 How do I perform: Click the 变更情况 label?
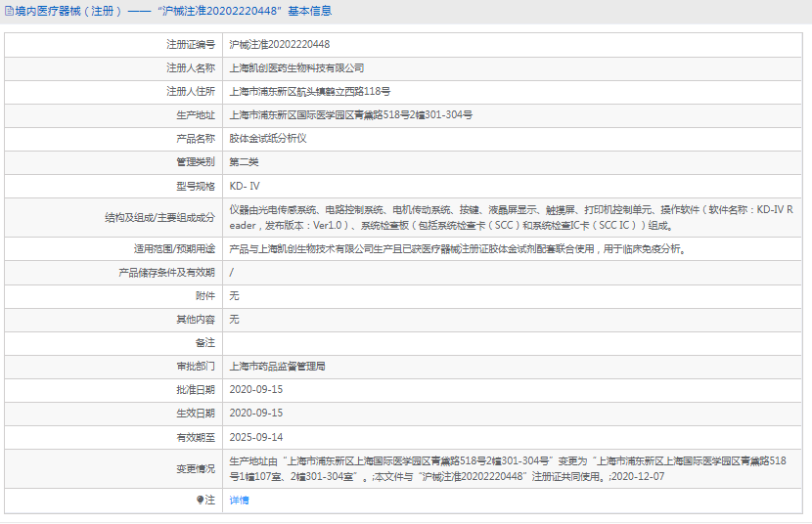pos(196,468)
